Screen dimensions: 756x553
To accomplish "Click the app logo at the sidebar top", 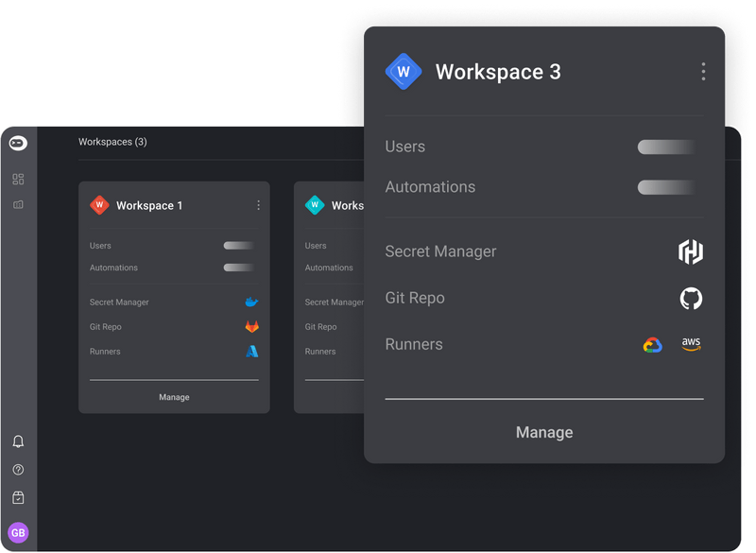I will [17, 143].
